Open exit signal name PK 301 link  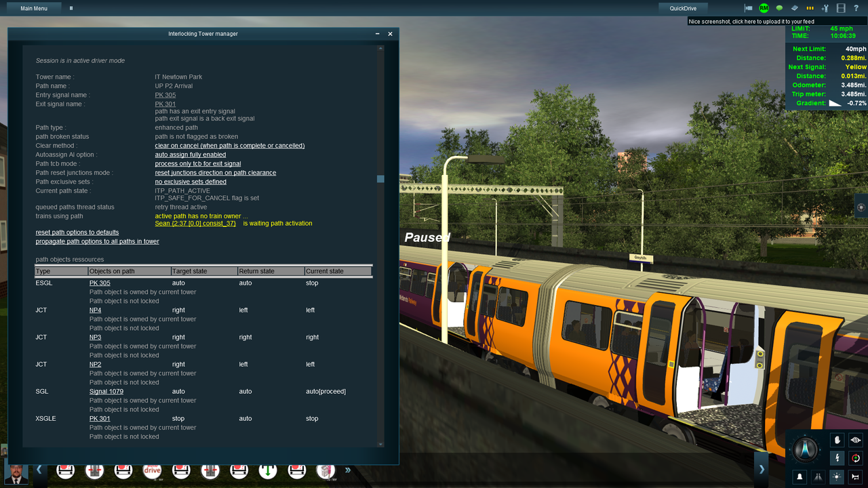coord(165,104)
